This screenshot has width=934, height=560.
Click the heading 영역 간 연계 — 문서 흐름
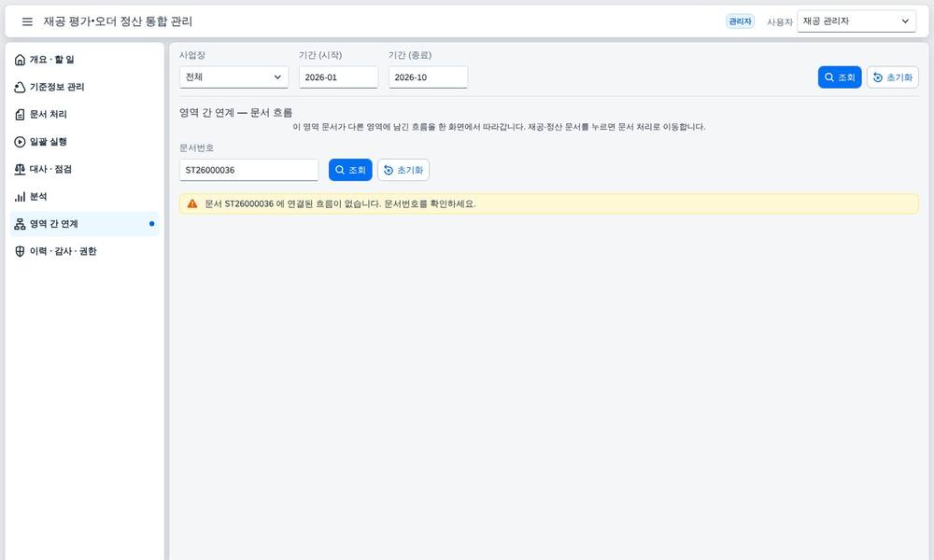236,113
